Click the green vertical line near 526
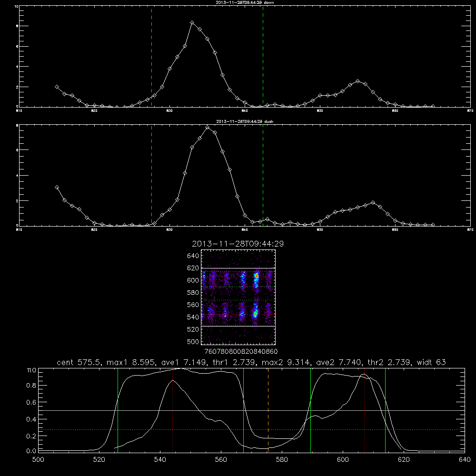Viewport: 476px width, 476px height. pyautogui.click(x=118, y=410)
